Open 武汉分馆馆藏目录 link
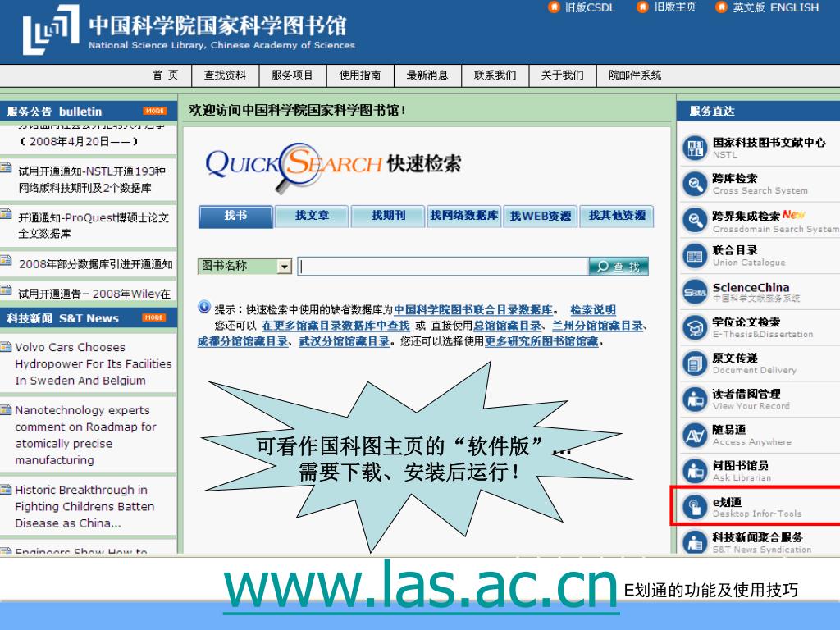Image resolution: width=840 pixels, height=630 pixels. tap(344, 341)
